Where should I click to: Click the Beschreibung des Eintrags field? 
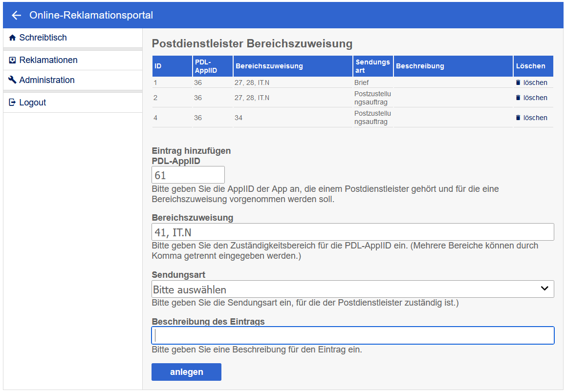[352, 335]
